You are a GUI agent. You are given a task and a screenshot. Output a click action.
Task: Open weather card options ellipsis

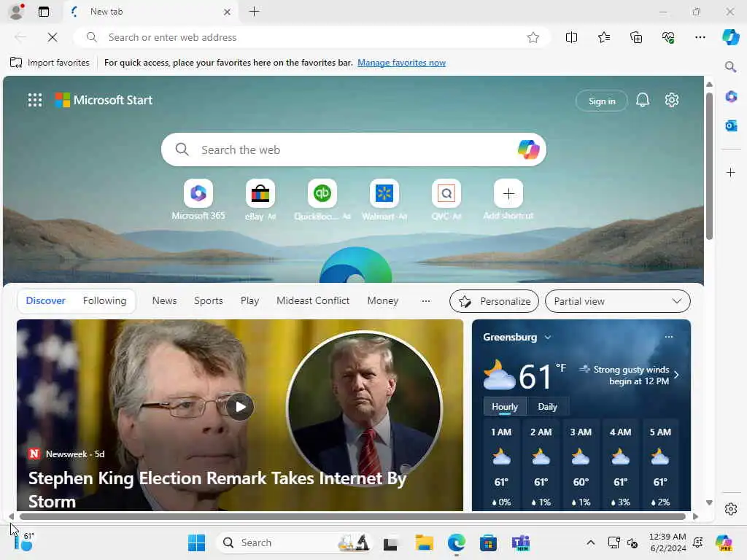pos(669,337)
